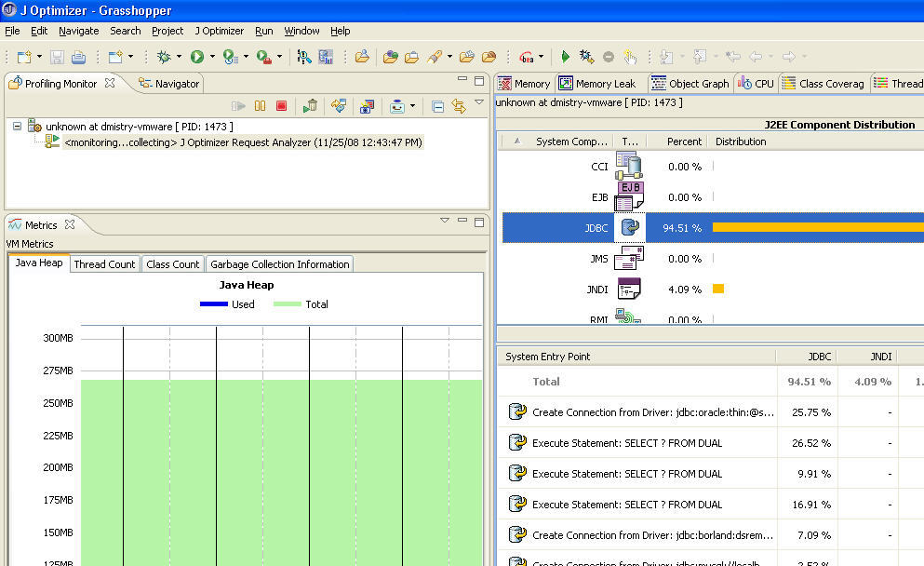Collapse the unknown at dmistry-vmware tree node
This screenshot has height=566, width=924.
point(17,127)
